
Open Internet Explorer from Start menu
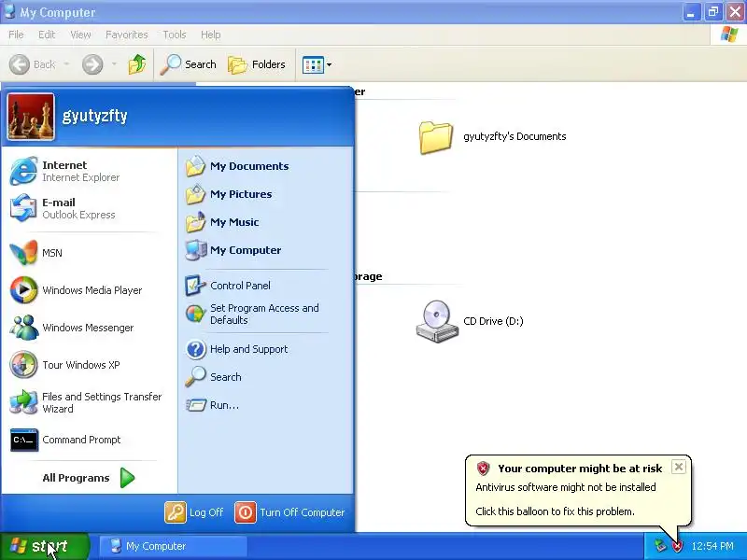coord(89,171)
